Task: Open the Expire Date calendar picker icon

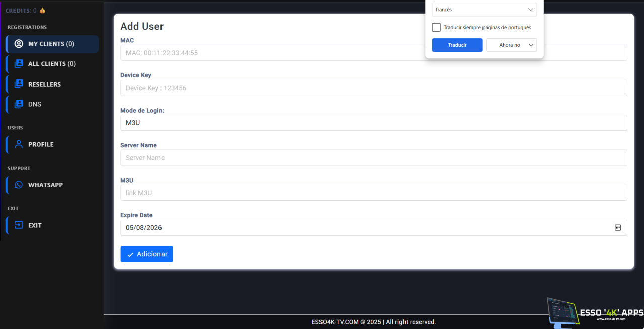Action: coord(618,228)
